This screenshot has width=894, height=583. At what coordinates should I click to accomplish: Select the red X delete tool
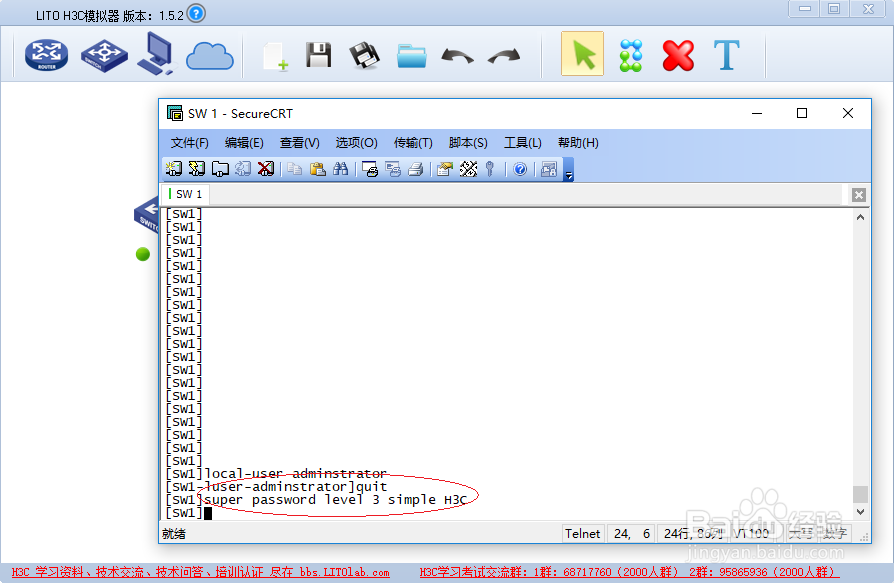tap(678, 55)
